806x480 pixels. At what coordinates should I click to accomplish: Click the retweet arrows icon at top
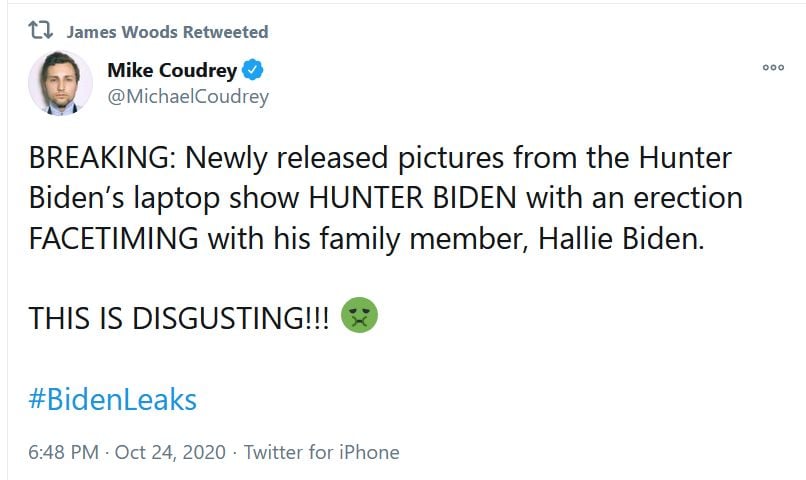39,31
